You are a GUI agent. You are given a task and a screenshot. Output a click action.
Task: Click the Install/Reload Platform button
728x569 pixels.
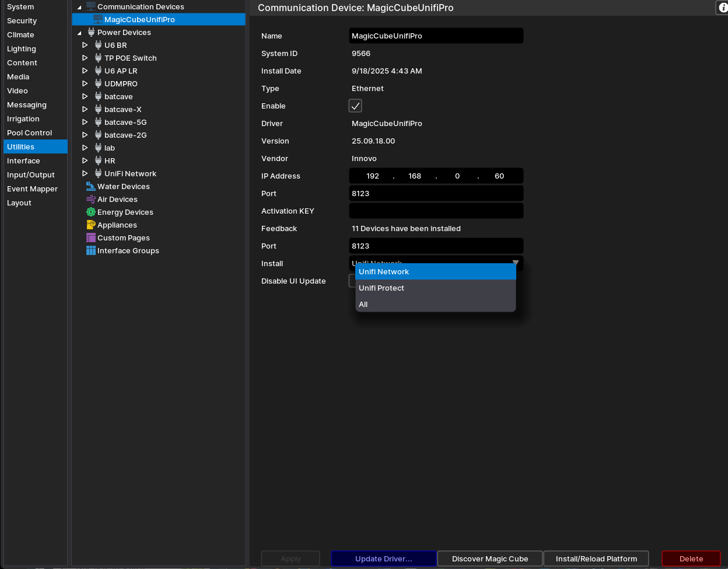pyautogui.click(x=596, y=558)
